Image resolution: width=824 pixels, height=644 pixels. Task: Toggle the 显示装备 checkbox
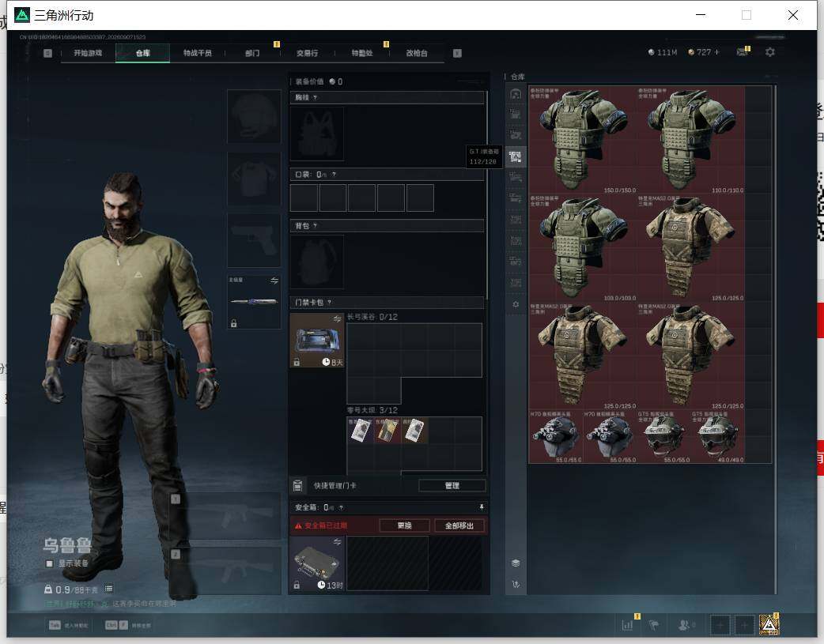click(49, 563)
